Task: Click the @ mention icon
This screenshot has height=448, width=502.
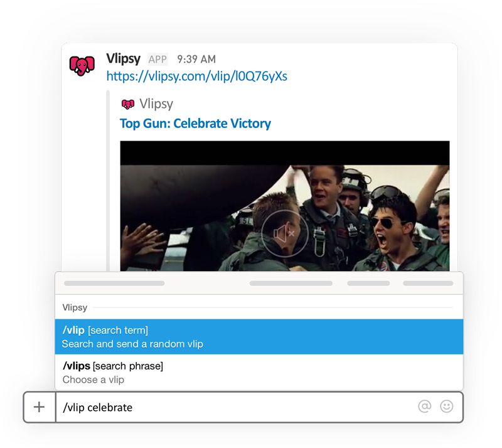Action: 425,407
